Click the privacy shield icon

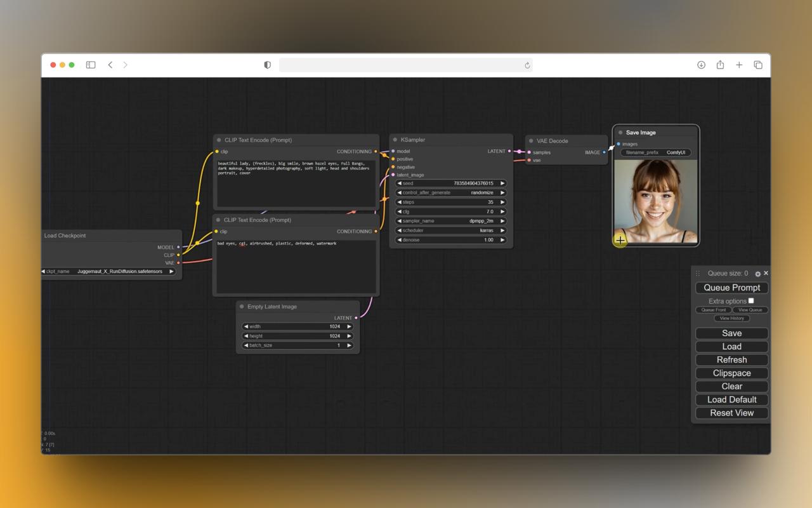[x=267, y=65]
